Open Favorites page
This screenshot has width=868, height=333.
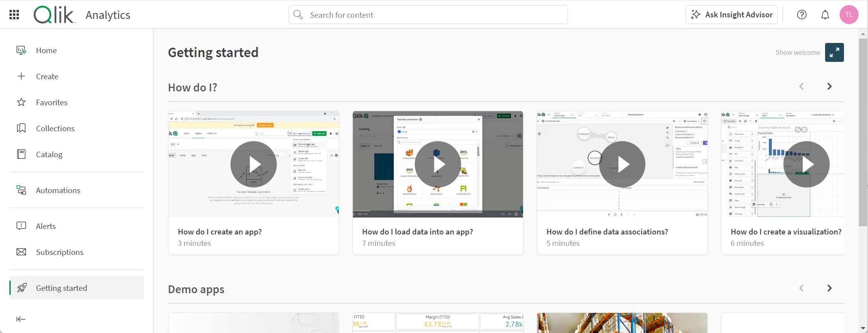coord(77,102)
